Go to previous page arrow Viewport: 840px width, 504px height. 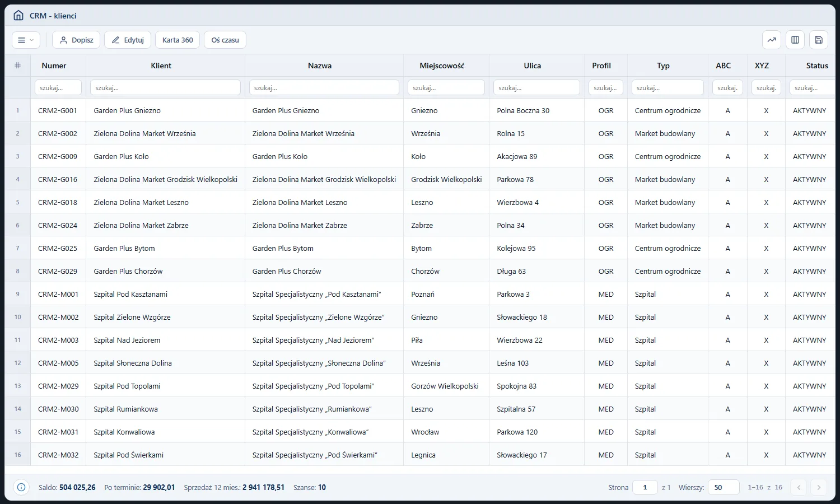tap(799, 487)
